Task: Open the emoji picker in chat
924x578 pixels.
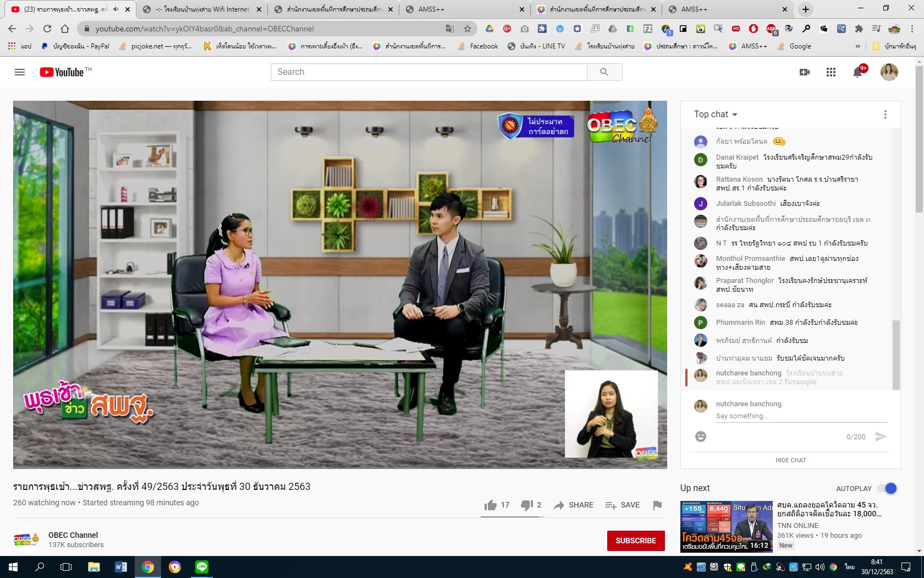Action: pos(701,437)
